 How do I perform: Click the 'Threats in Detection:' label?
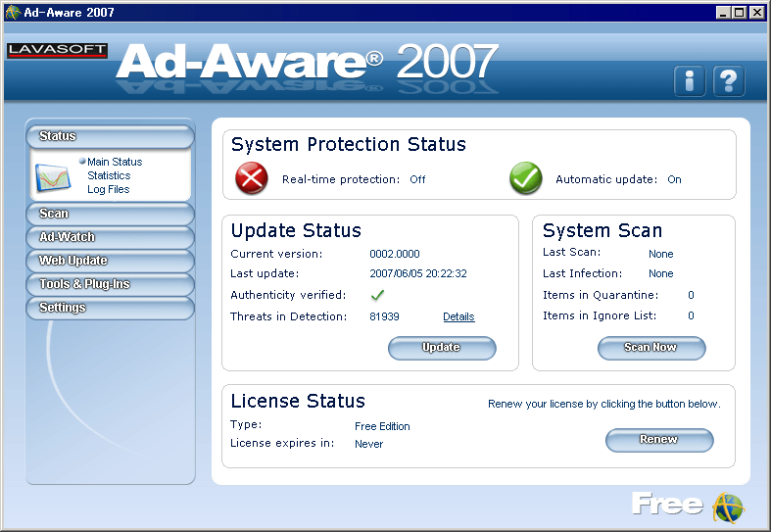(x=289, y=316)
